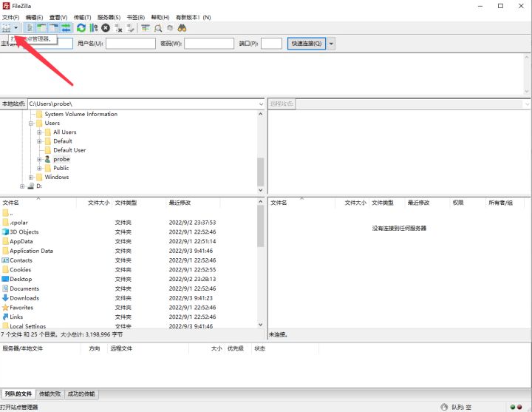Collapse the Users folder tree node

tap(32, 124)
